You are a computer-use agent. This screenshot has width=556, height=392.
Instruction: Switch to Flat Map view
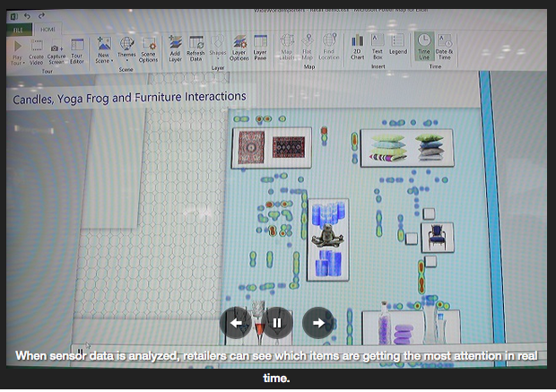(x=307, y=47)
